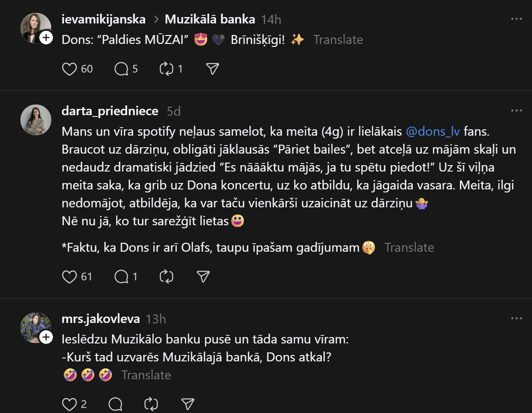
Task: Like ievamikijanska's post with 60 likes
Action: tap(70, 69)
